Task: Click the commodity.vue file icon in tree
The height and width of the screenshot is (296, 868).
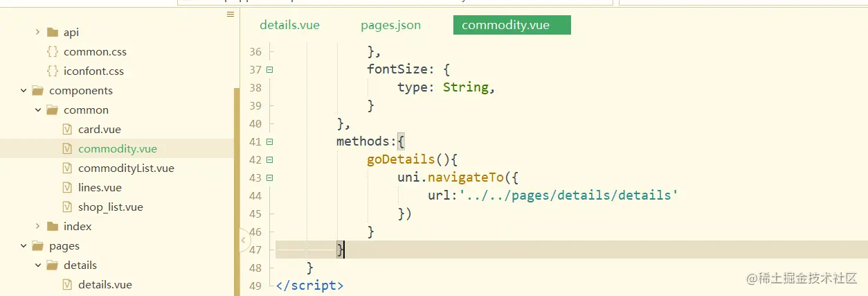Action: click(67, 149)
